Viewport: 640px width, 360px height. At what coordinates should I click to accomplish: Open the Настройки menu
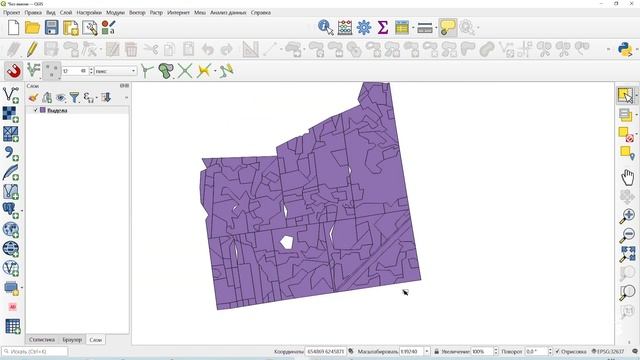(89, 13)
